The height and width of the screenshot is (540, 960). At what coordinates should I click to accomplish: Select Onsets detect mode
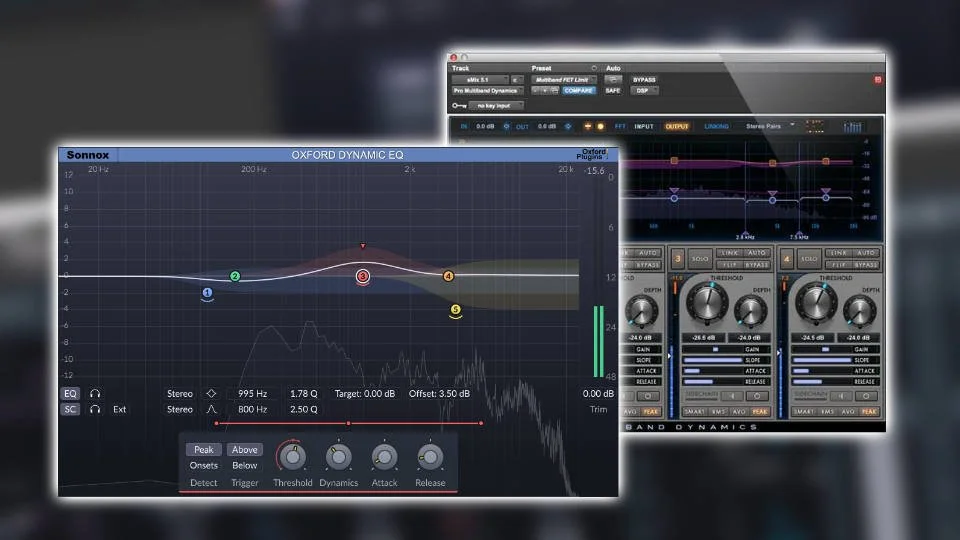pyautogui.click(x=203, y=465)
